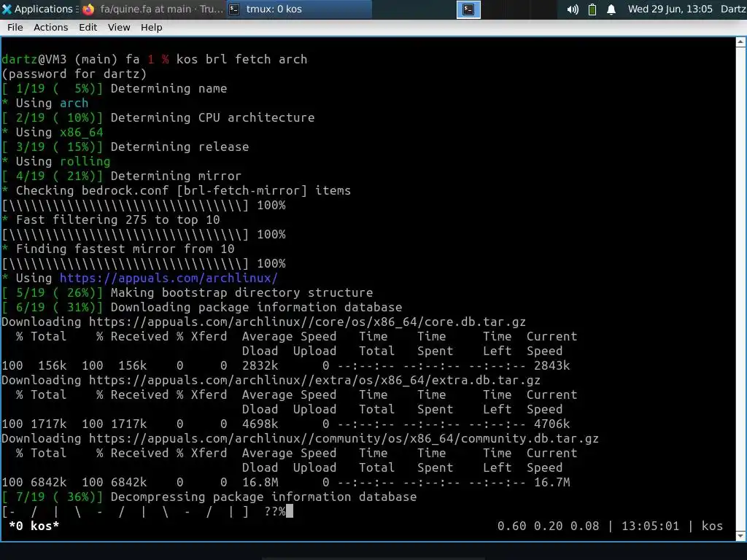Open the View menu
Viewport: 747px width, 560px height.
(x=119, y=27)
